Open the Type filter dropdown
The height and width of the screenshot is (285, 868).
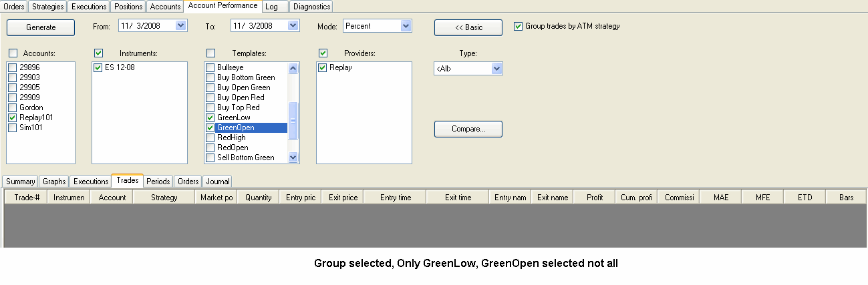click(x=496, y=68)
